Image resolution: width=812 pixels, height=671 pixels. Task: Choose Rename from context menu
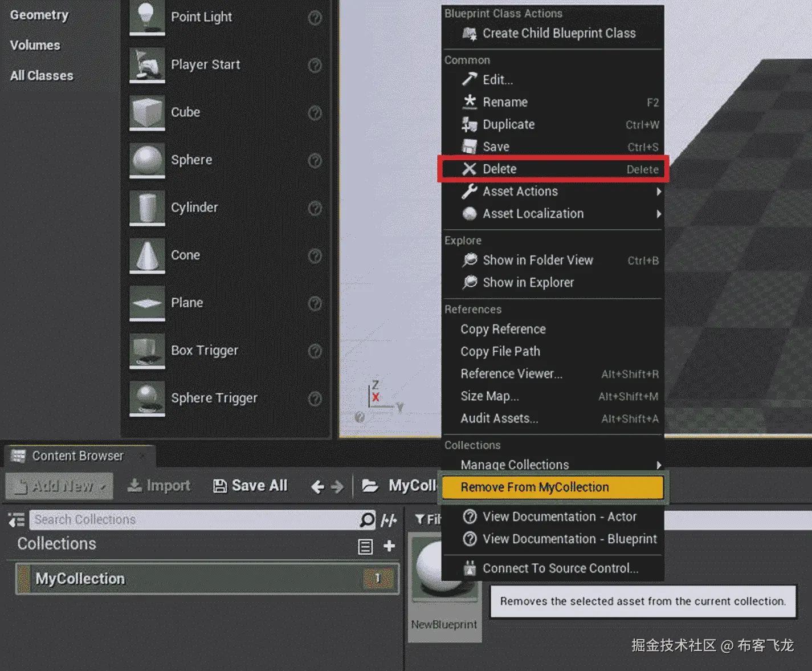coord(553,102)
